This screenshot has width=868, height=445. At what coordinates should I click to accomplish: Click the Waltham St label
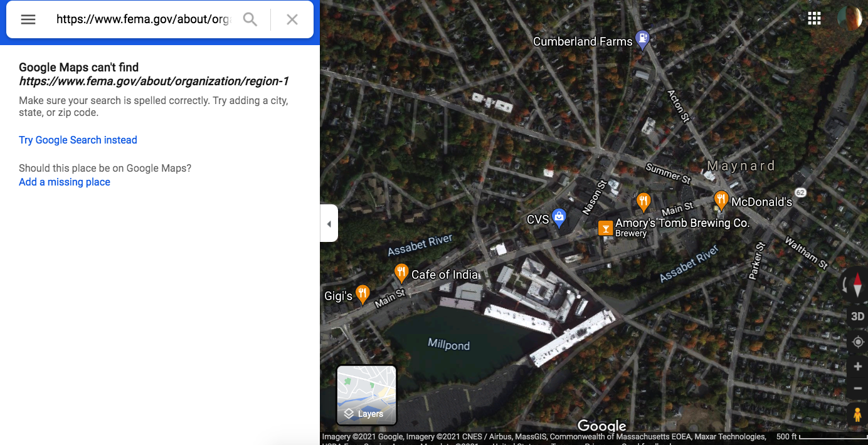tap(806, 253)
